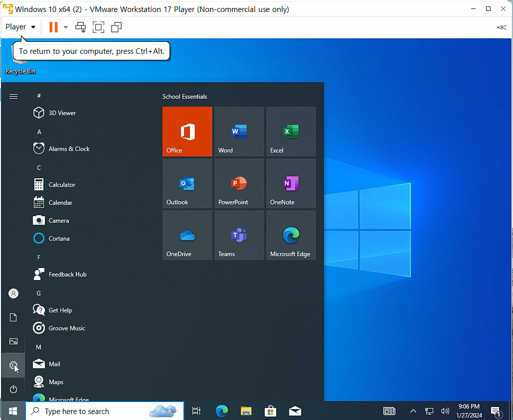Open the volume control tray icon
513x420 pixels.
(x=445, y=411)
